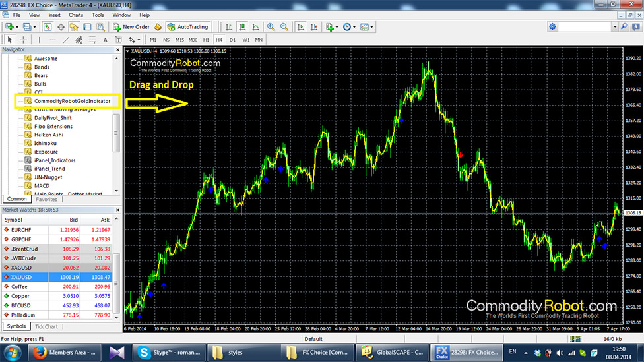
Task: Select the trendline drawing tool
Action: tap(66, 40)
